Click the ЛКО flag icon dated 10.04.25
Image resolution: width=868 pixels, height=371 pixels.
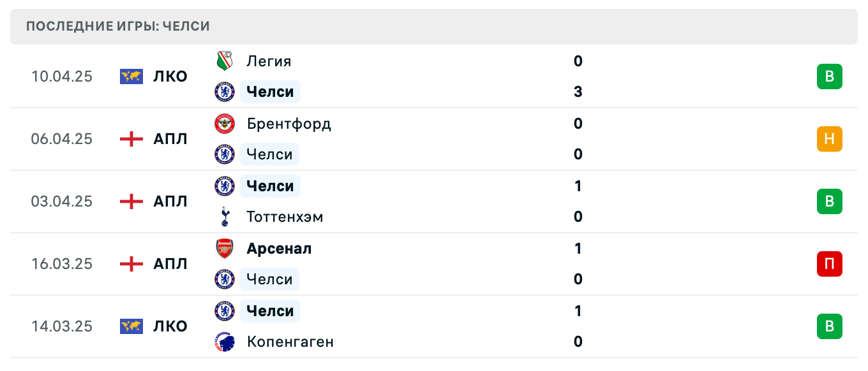pos(131,76)
